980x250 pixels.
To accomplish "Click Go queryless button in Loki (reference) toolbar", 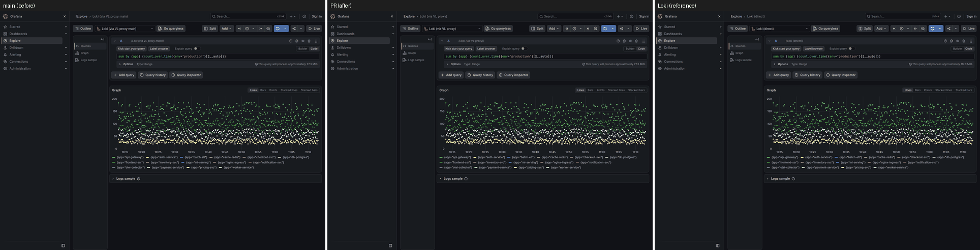I will coord(825,29).
